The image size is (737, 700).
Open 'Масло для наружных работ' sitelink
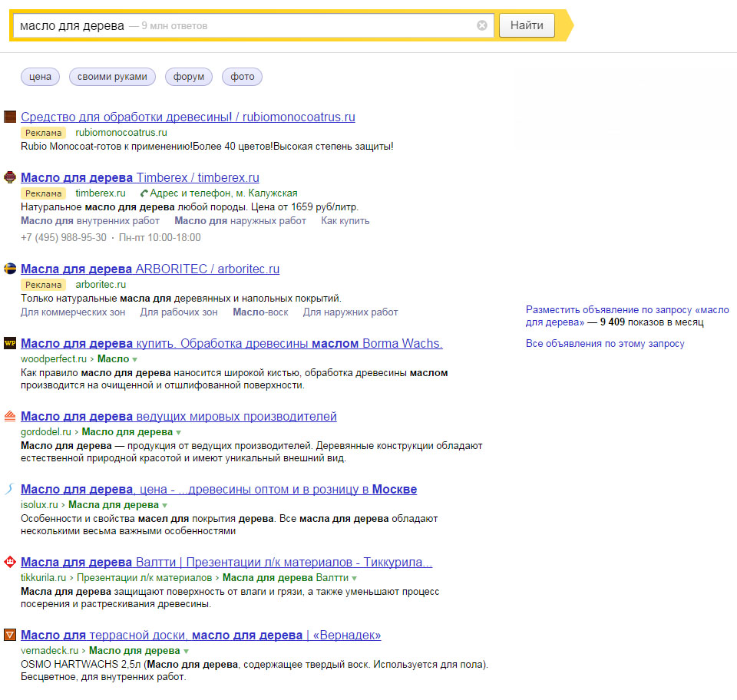click(x=240, y=221)
